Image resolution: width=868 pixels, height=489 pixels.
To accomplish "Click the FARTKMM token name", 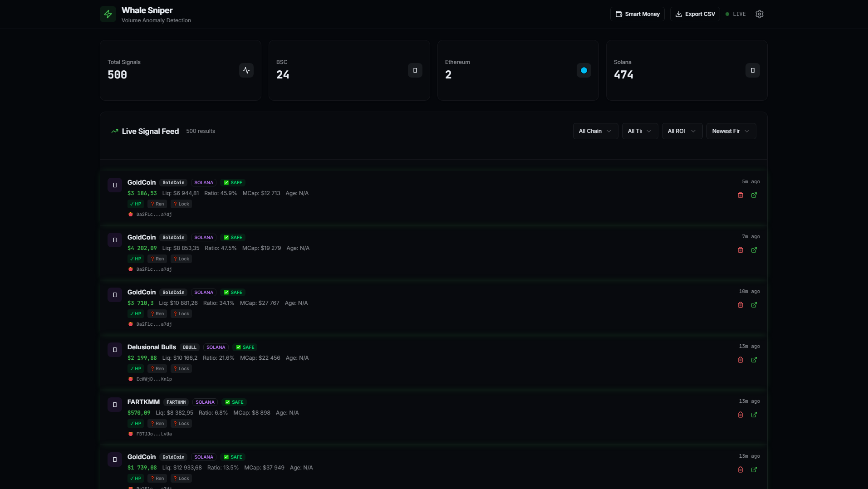I will 143,402.
